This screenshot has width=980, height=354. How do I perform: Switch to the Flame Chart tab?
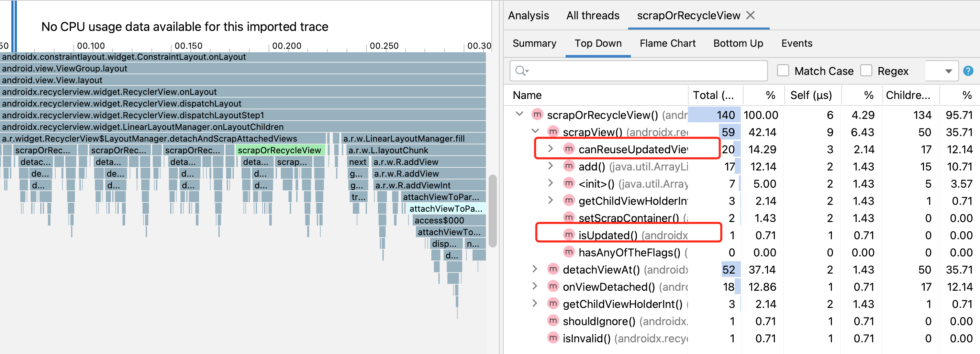pyautogui.click(x=667, y=43)
